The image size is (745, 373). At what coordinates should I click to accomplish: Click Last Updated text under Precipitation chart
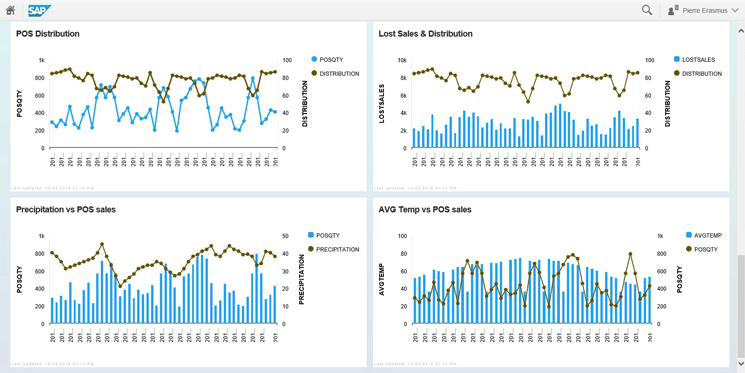[53, 364]
